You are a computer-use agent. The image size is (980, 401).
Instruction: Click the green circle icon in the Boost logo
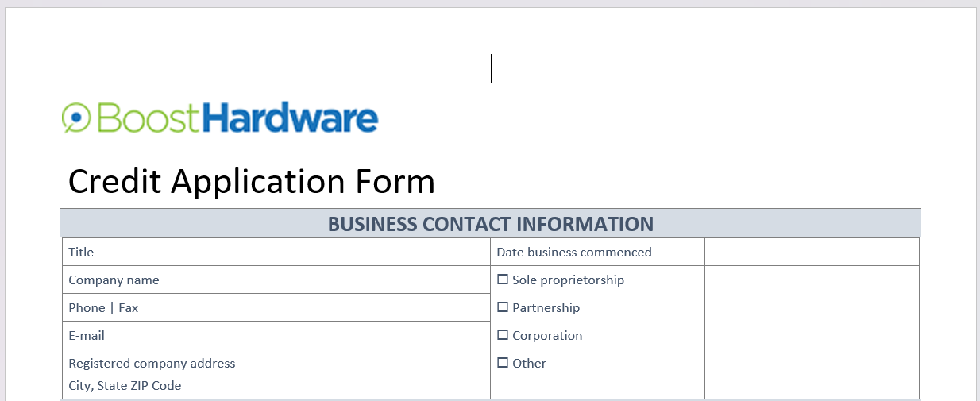click(x=75, y=117)
